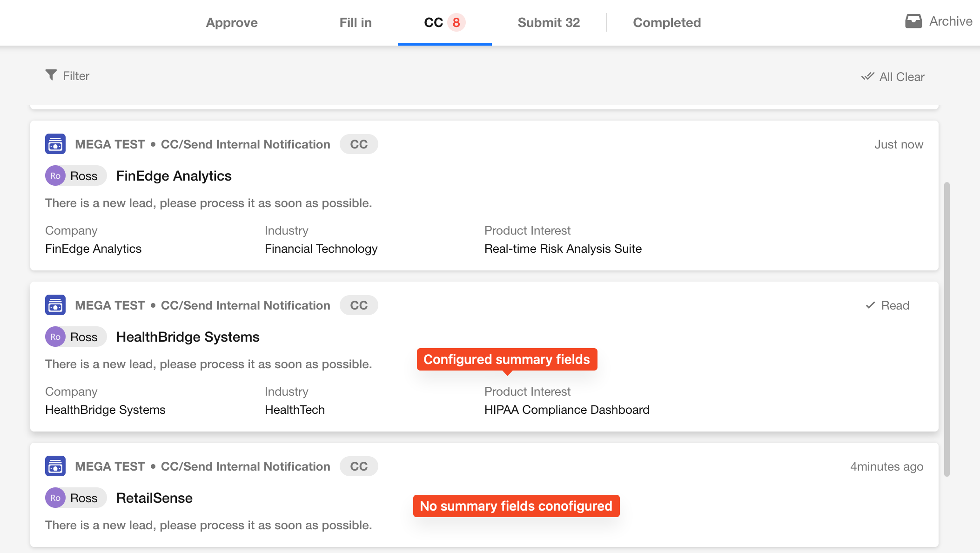Click Ross avatar on the FinEdge Analytics card
This screenshot has height=553, width=980.
tap(55, 176)
